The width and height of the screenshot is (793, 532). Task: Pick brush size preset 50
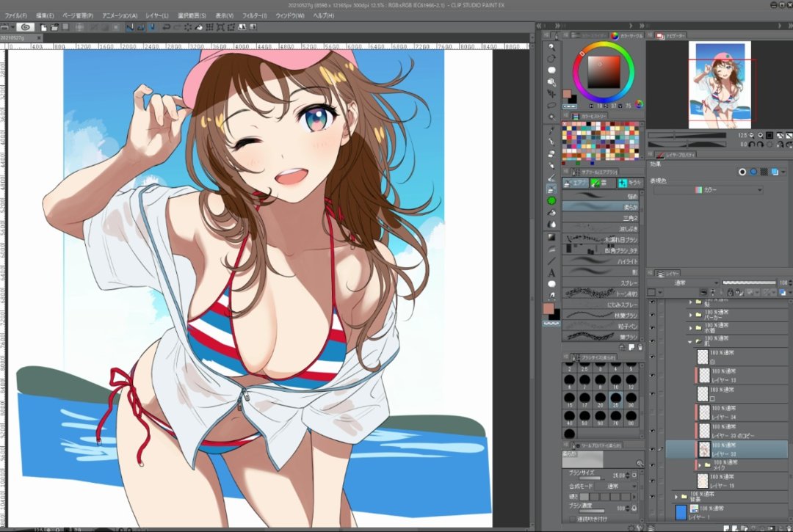pyautogui.click(x=584, y=418)
